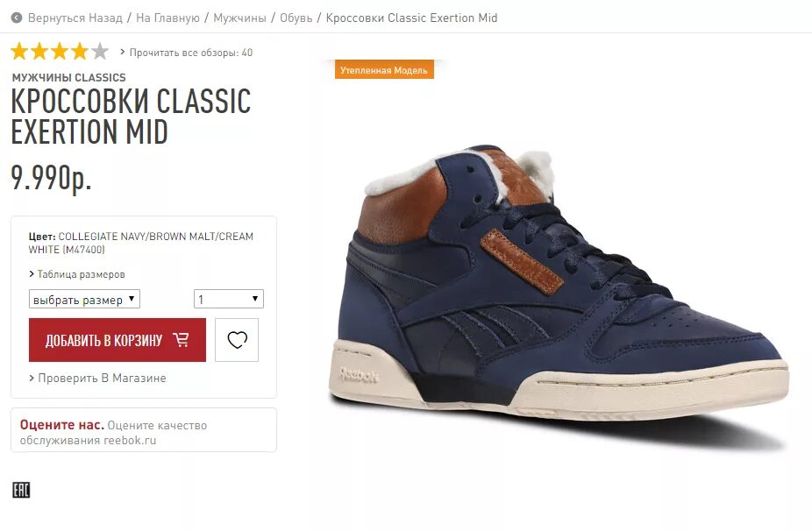Go to На Главную breadcrumb
This screenshot has width=812, height=531.
167,18
